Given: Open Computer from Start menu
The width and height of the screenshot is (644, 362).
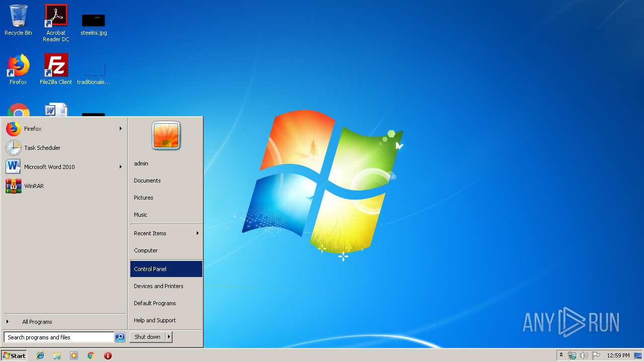Looking at the screenshot, I should (166, 250).
